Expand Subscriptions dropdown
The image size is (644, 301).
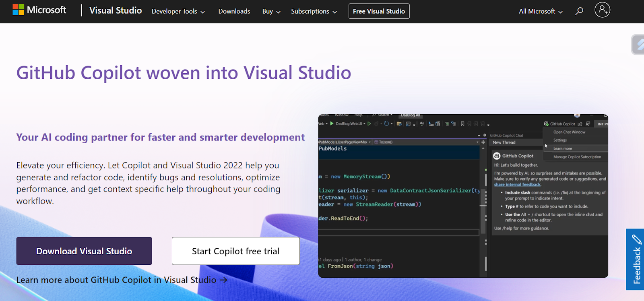coord(314,11)
